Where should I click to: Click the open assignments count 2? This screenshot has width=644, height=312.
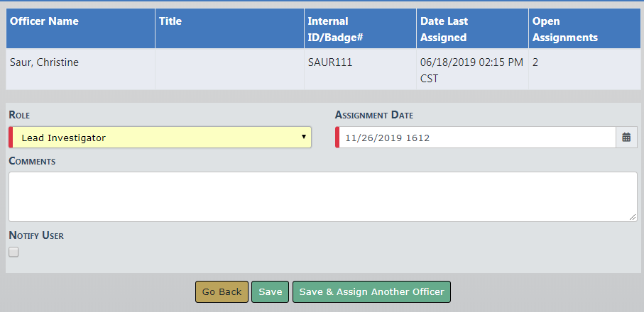point(535,62)
